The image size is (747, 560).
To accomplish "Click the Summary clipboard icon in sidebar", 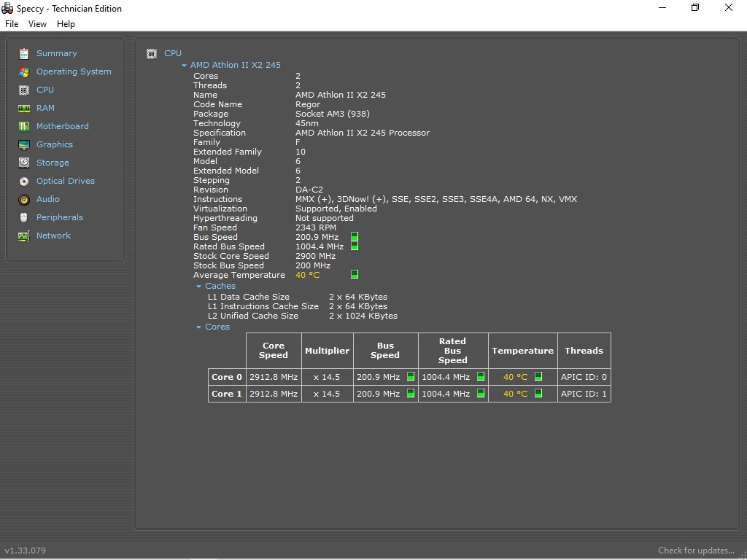I will click(24, 53).
